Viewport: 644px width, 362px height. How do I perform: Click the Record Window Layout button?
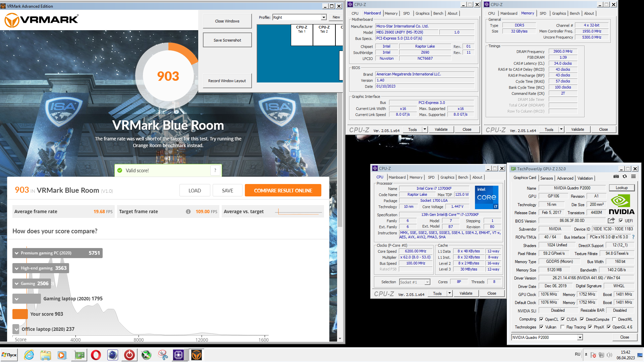pos(227,81)
